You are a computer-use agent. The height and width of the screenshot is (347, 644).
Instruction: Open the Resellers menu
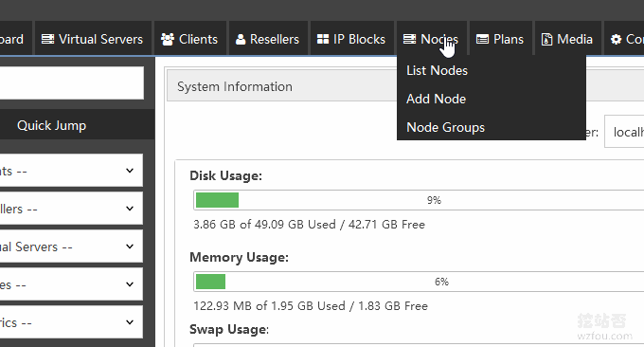(x=268, y=38)
